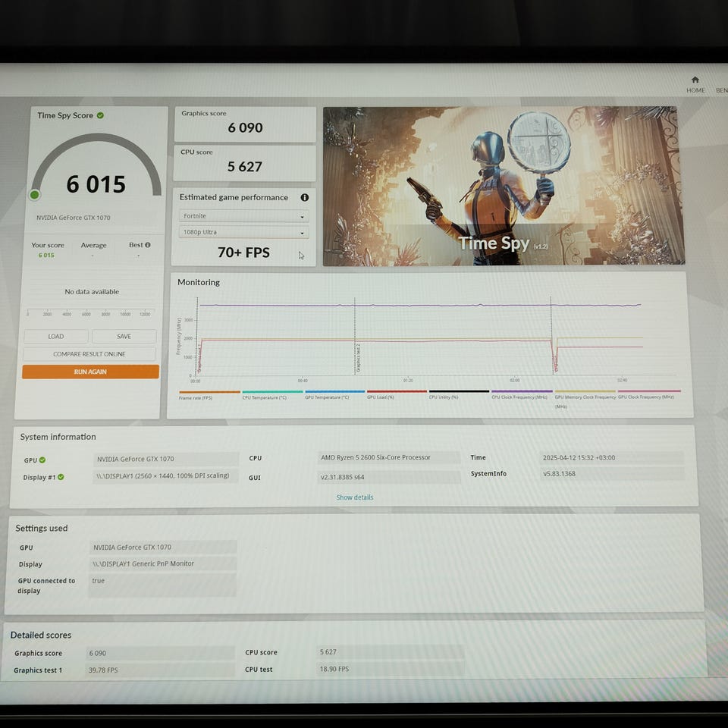The image size is (728, 728).
Task: Toggle the GPU Temperature legend item
Action: pyautogui.click(x=334, y=394)
